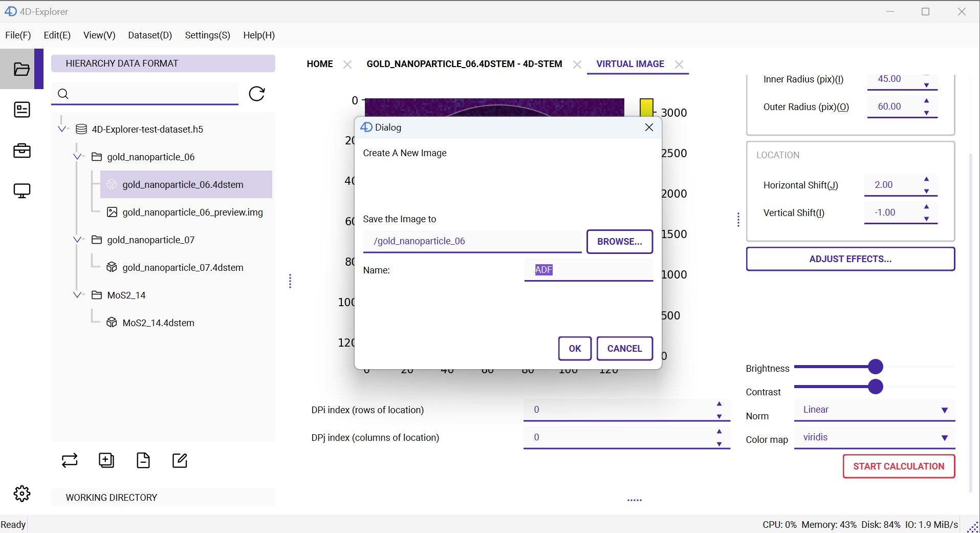Open the toolbox briefcase sidebar icon

[x=21, y=151]
